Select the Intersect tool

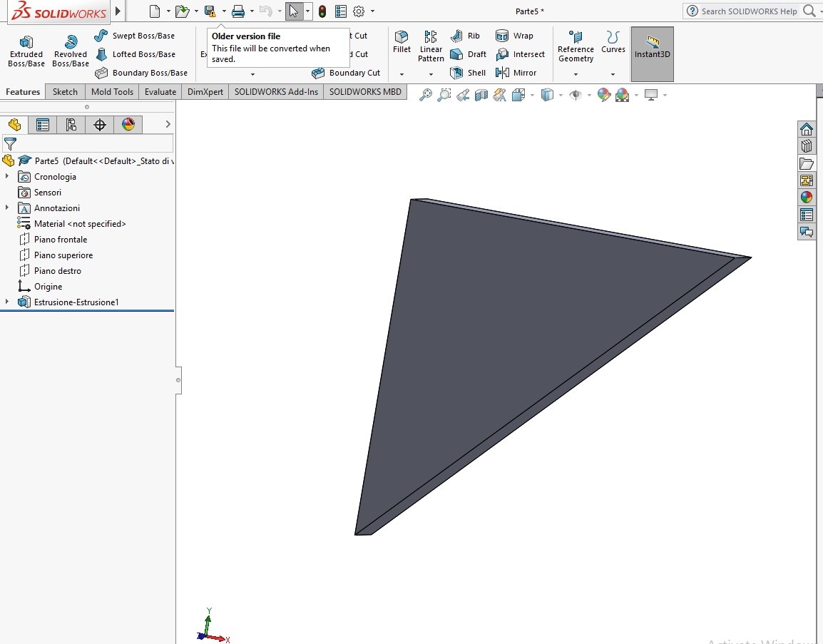[520, 54]
